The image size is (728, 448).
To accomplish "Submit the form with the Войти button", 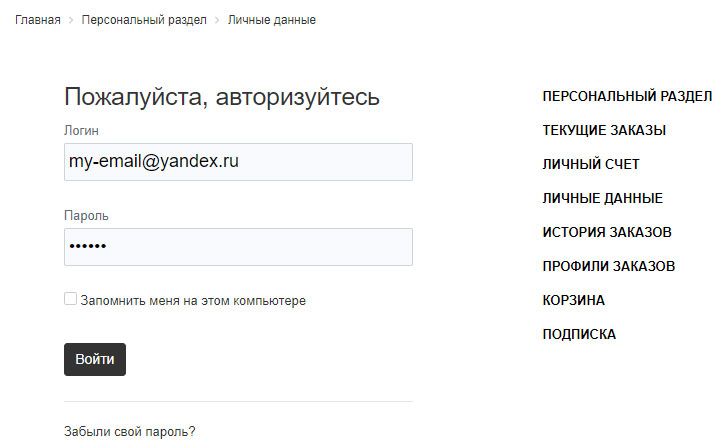I will pyautogui.click(x=95, y=359).
